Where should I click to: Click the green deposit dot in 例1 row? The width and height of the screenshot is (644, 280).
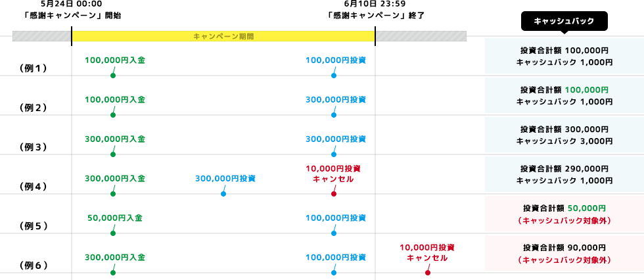pyautogui.click(x=113, y=76)
